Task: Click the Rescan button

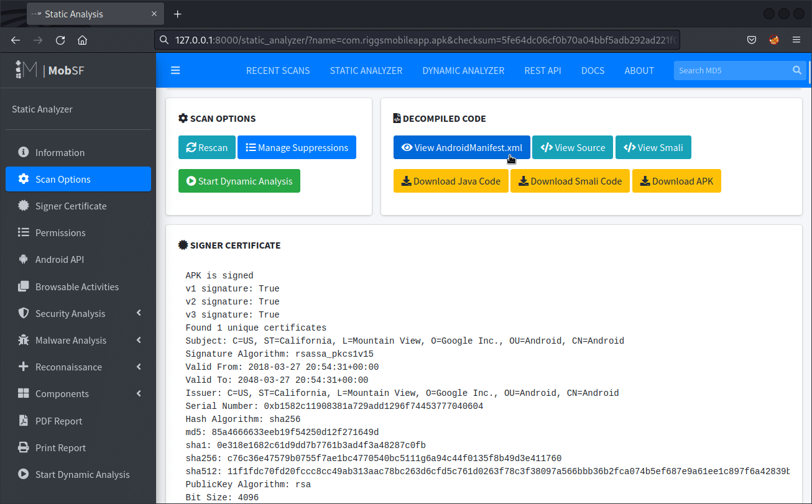Action: tap(207, 147)
